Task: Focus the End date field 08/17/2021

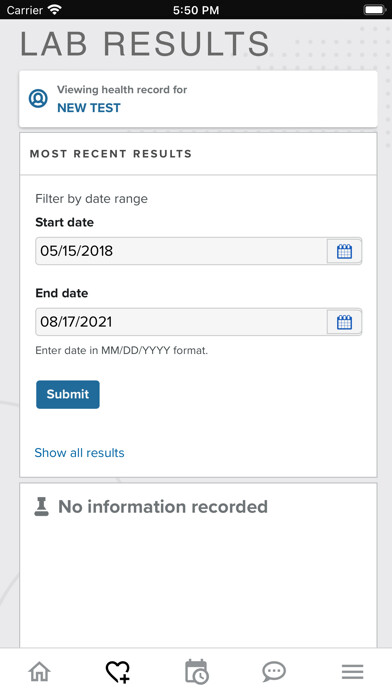Action: click(x=181, y=322)
